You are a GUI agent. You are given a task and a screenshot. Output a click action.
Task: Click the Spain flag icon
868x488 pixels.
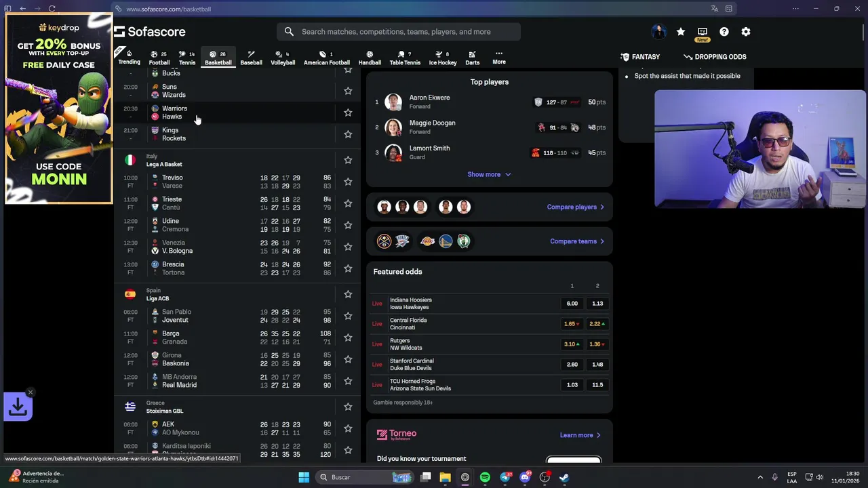130,294
